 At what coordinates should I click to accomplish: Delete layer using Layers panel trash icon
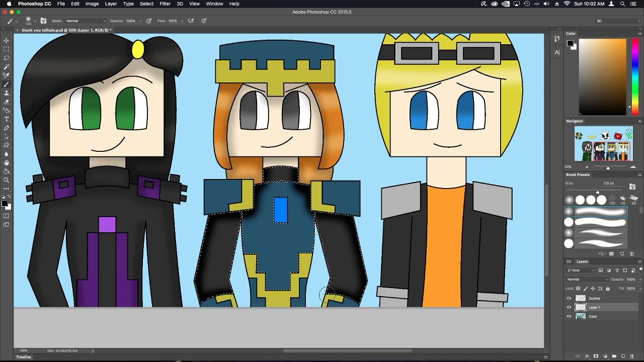tap(632, 356)
